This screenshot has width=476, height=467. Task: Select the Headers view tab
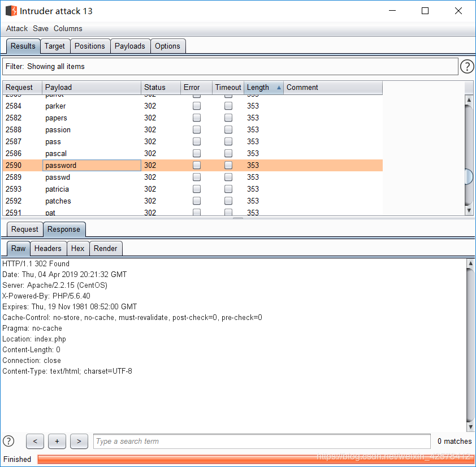[x=48, y=248]
